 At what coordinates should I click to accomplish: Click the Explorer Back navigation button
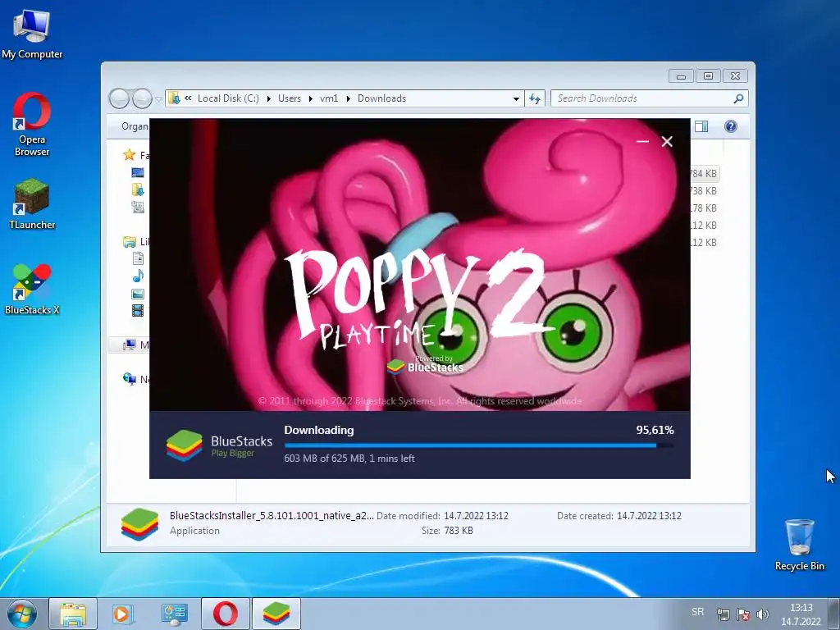coord(119,98)
